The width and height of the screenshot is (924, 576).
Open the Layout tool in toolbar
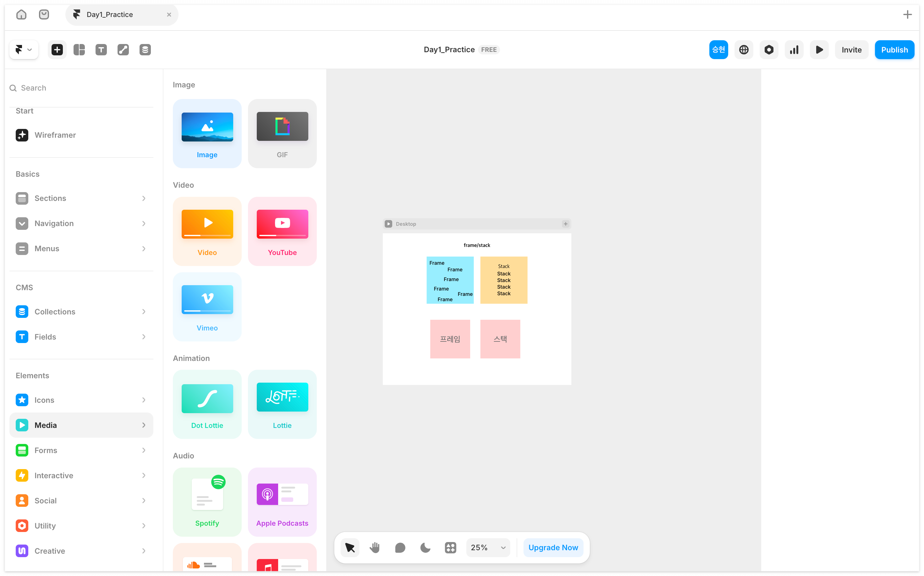[x=79, y=50]
